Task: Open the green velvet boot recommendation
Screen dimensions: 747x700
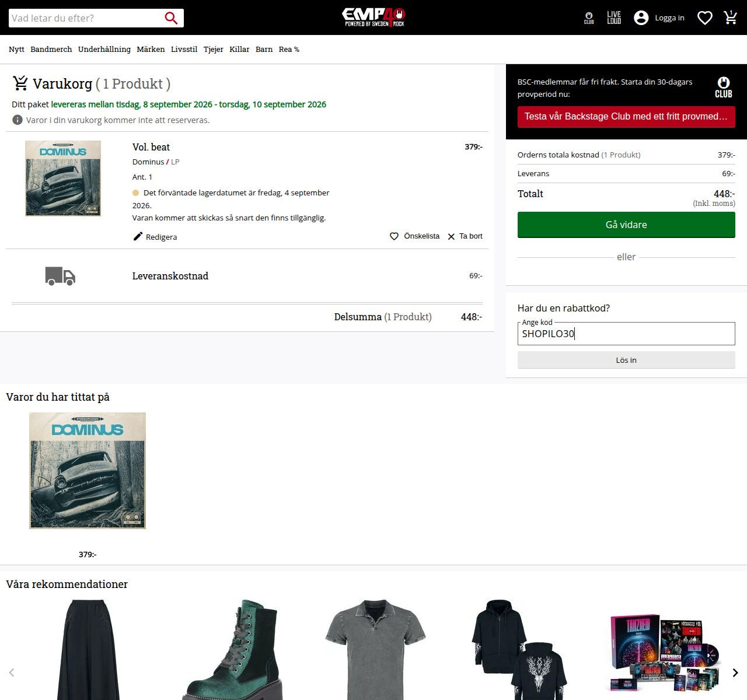Action: click(232, 649)
